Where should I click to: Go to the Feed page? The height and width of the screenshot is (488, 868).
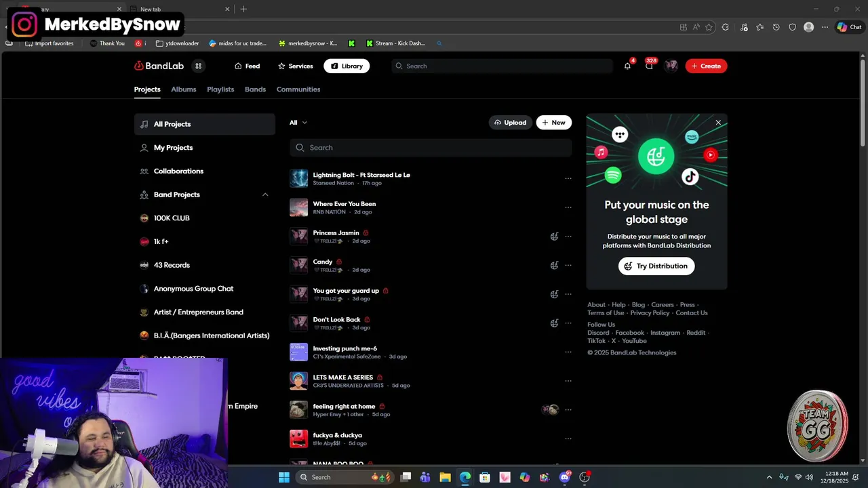(x=247, y=66)
